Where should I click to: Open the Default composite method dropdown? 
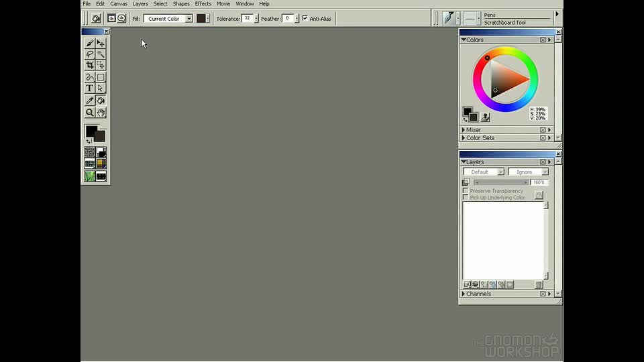484,172
